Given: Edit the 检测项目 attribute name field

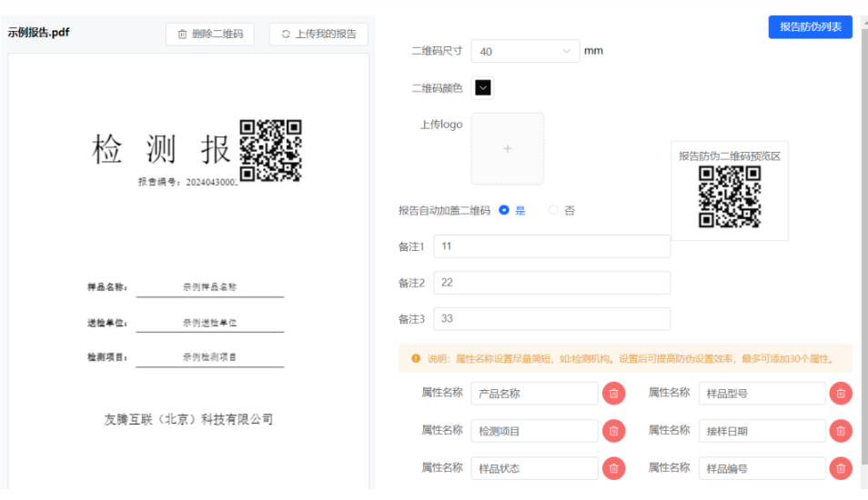Looking at the screenshot, I should pyautogui.click(x=534, y=431).
